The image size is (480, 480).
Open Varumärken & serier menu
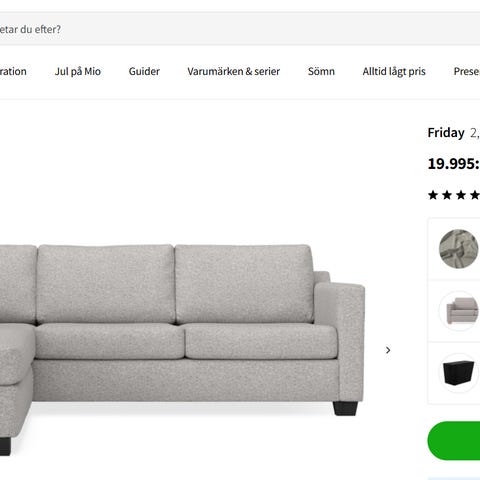coord(234,71)
